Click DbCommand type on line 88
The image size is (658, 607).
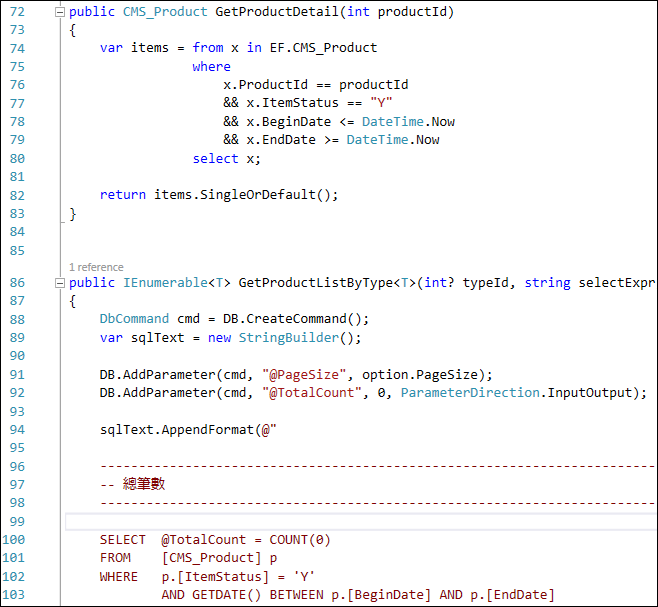134,319
